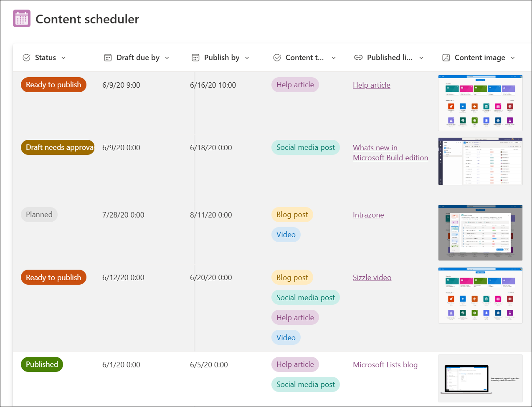Open the Draft due by column dropdown

tap(167, 58)
